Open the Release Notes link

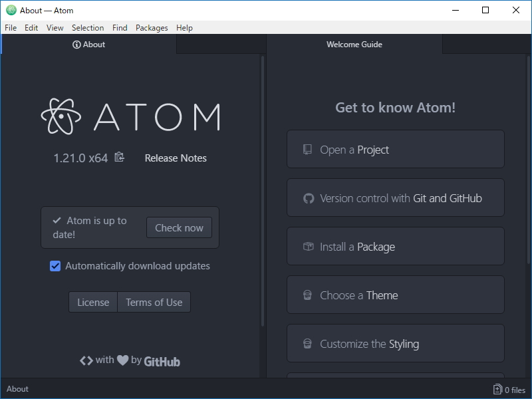point(175,158)
